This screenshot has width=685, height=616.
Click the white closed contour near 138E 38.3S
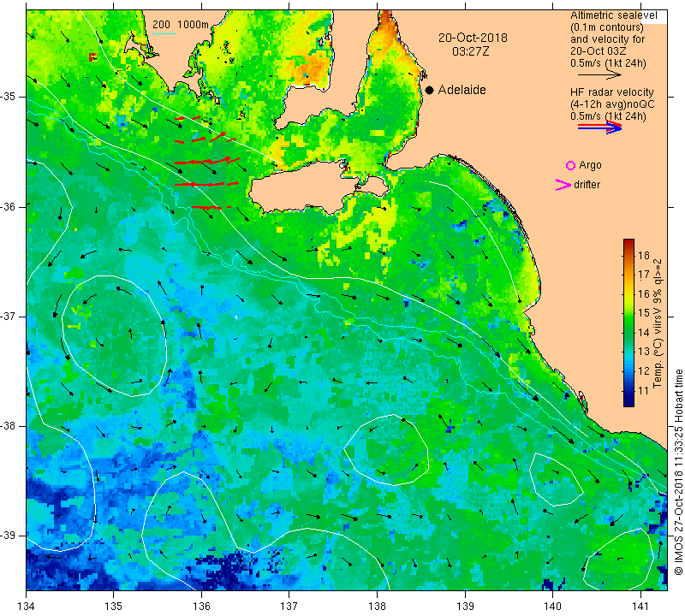[386, 450]
